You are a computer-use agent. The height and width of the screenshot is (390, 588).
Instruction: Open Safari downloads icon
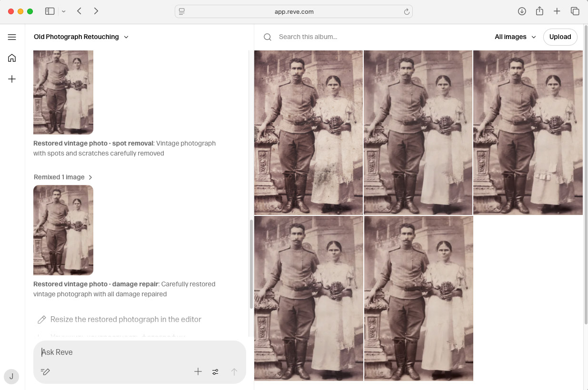(522, 11)
